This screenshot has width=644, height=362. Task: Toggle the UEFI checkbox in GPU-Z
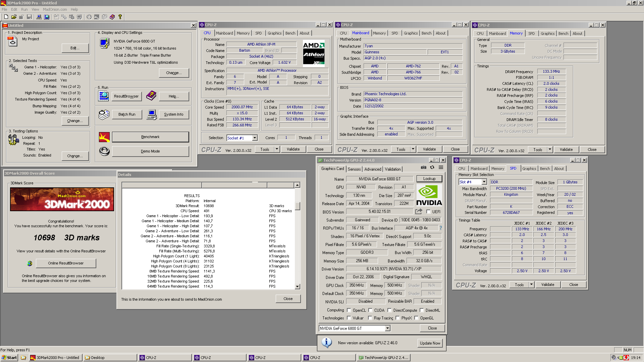[428, 212]
